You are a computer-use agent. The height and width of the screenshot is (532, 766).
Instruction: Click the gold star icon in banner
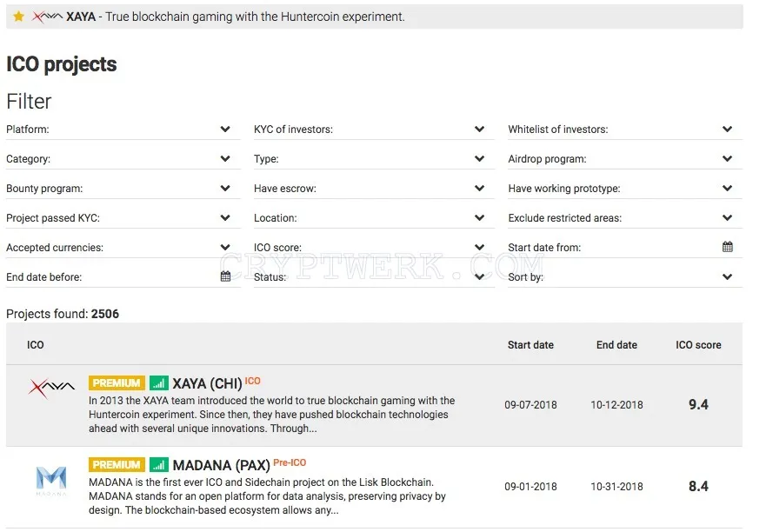[18, 17]
